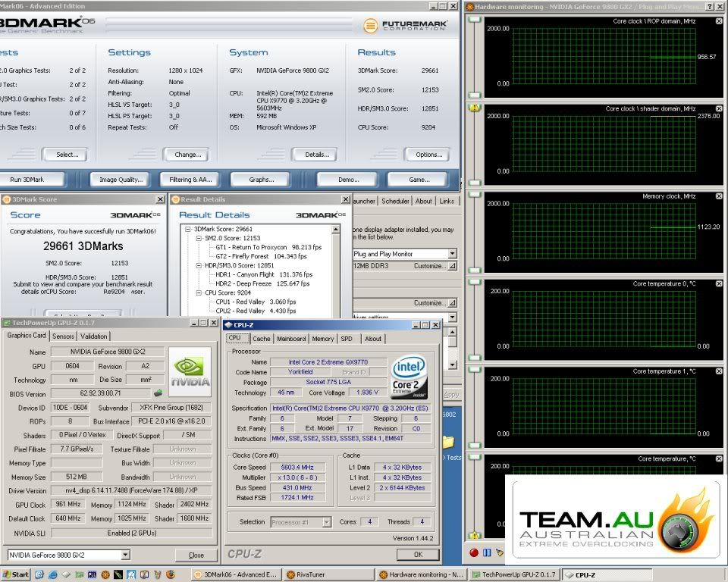This screenshot has height=582, width=728.
Task: Open the Mainboard tab in CPU-Z
Action: (291, 339)
